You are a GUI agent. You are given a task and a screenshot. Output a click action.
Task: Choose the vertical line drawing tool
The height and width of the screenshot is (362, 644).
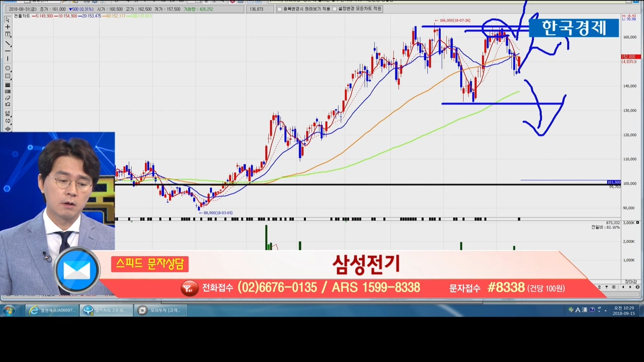click(8, 59)
